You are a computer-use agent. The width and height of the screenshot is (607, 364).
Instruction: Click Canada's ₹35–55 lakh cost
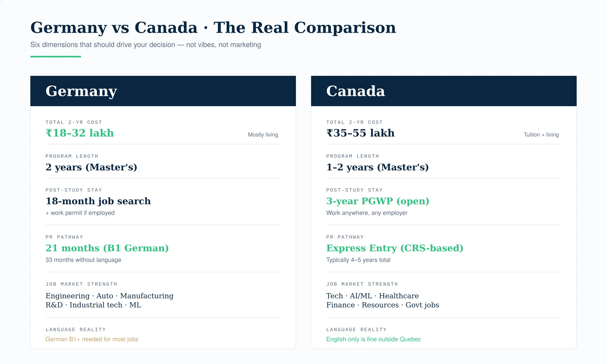tap(361, 133)
